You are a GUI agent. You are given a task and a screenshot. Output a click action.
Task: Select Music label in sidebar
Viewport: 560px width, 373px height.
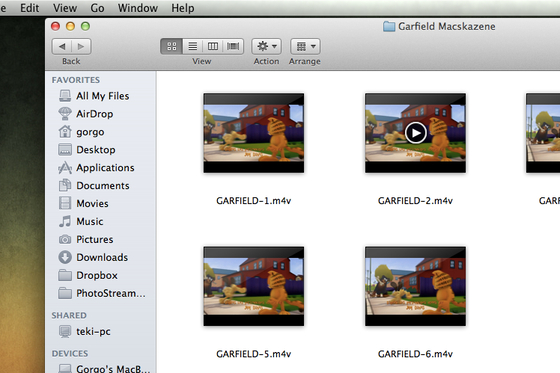tap(90, 222)
